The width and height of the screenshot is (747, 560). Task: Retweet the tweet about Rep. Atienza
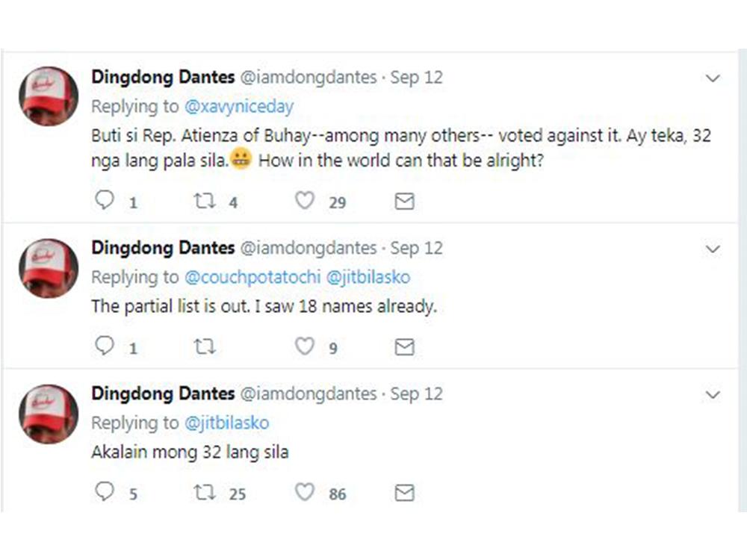click(x=204, y=201)
